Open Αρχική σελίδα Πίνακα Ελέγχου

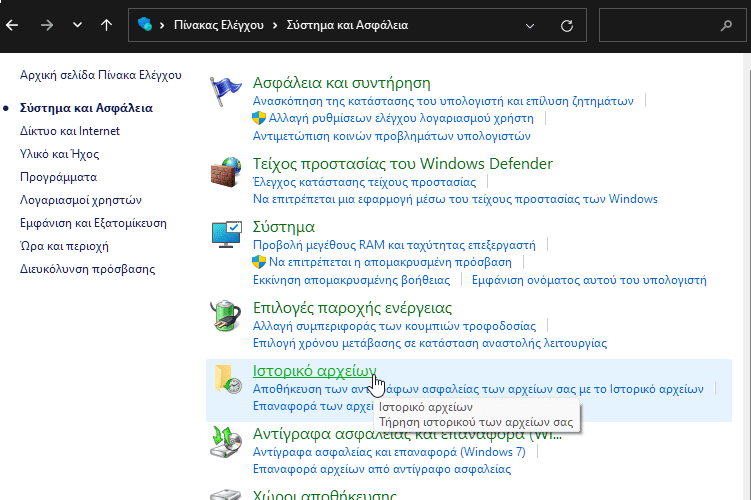[101, 75]
